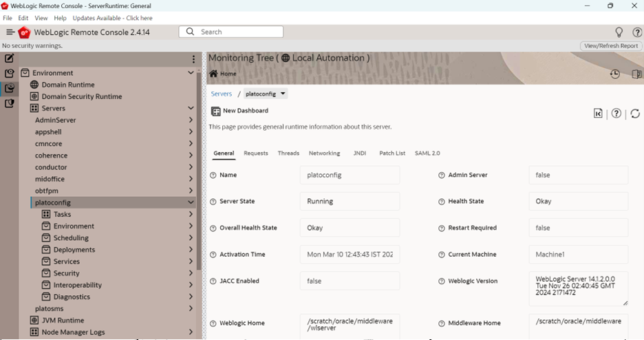
Task: Open the Edit Tree pencil icon
Action: tap(9, 59)
